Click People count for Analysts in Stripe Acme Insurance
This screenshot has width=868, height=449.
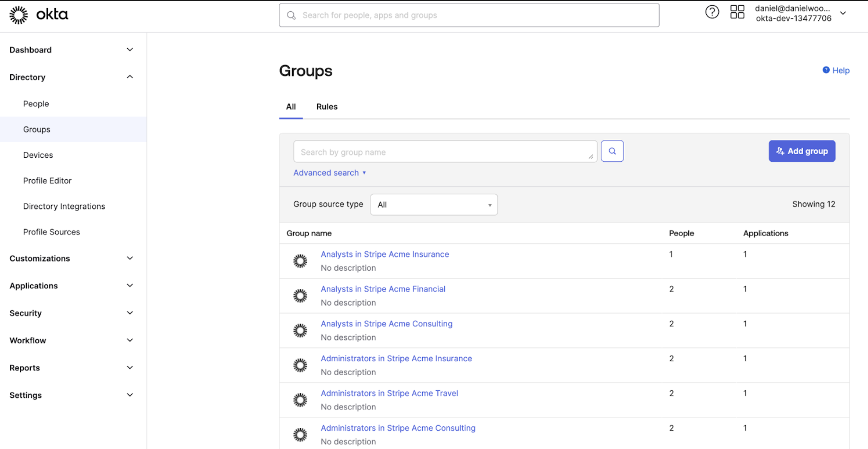pyautogui.click(x=671, y=254)
